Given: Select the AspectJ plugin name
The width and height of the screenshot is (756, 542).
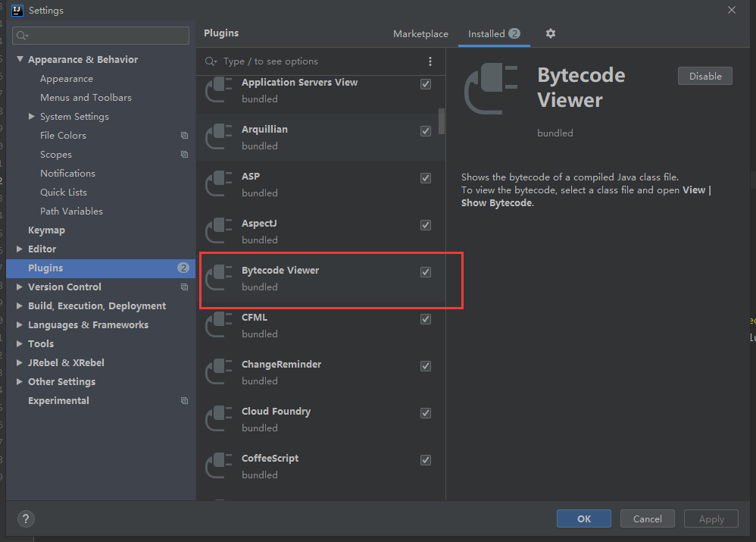Looking at the screenshot, I should 259,224.
